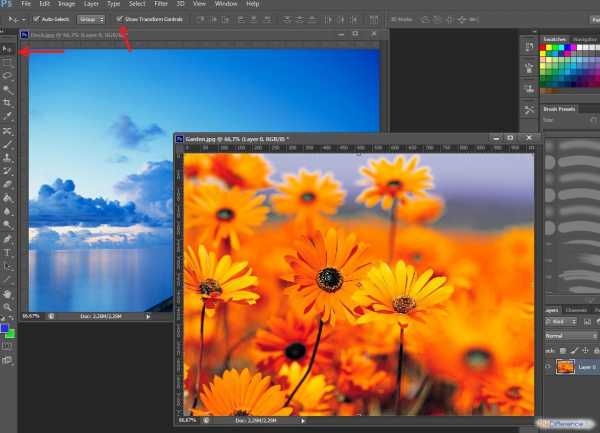Viewport: 600px width, 433px height.
Task: Toggle pixel layer filter in Layers panel
Action: point(587,322)
